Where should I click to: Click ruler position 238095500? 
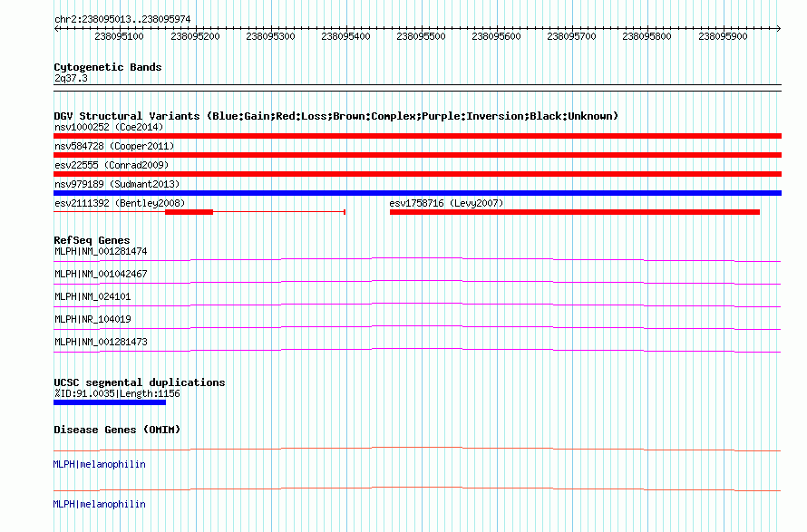421,36
